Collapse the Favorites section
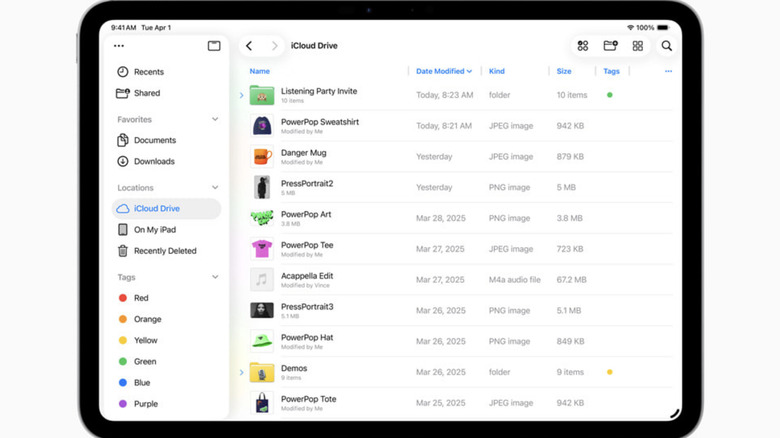The image size is (780, 438). [x=215, y=119]
